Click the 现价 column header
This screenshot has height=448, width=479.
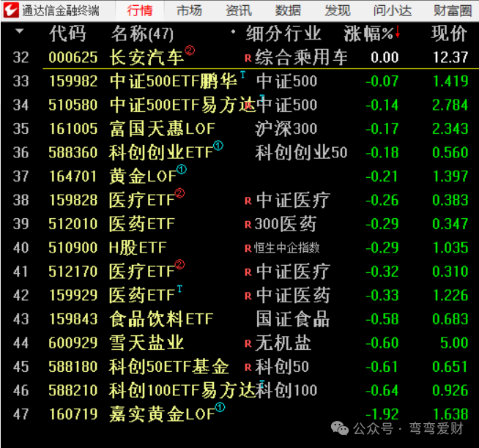449,33
